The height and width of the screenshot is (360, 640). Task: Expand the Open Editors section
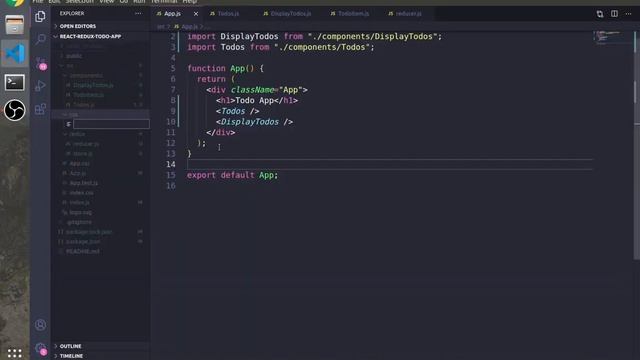(78, 26)
